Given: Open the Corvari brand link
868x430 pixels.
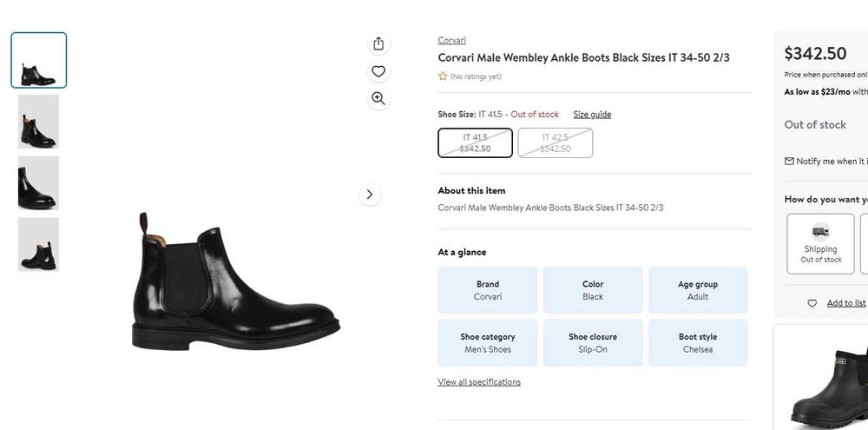Looking at the screenshot, I should click(451, 40).
